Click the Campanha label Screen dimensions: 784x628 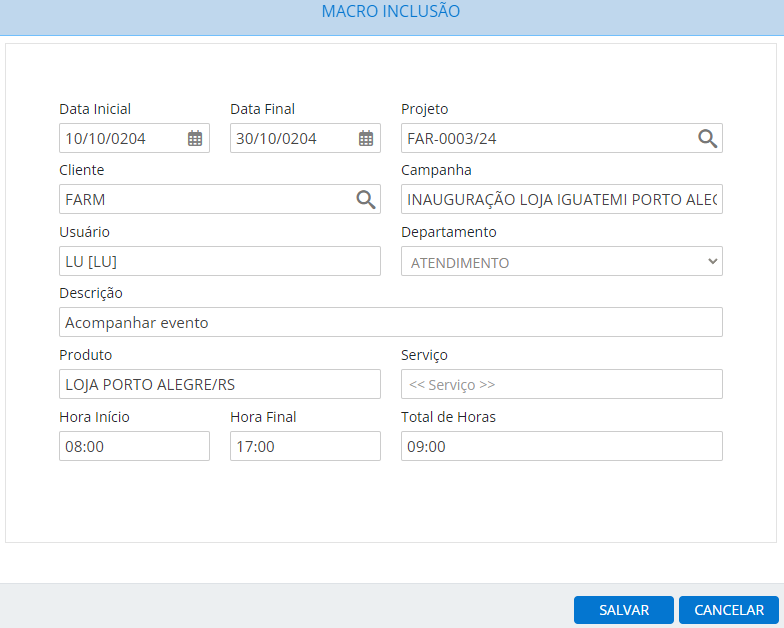436,170
